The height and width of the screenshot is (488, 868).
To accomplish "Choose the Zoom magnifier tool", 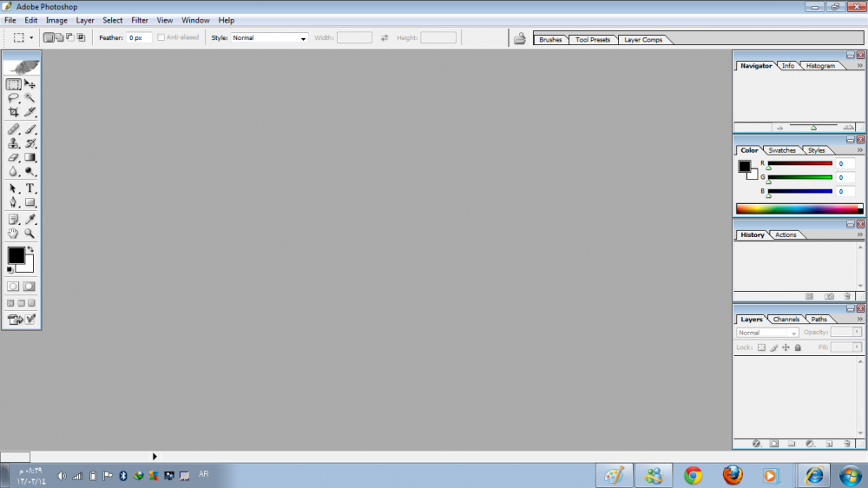I will coord(30,234).
